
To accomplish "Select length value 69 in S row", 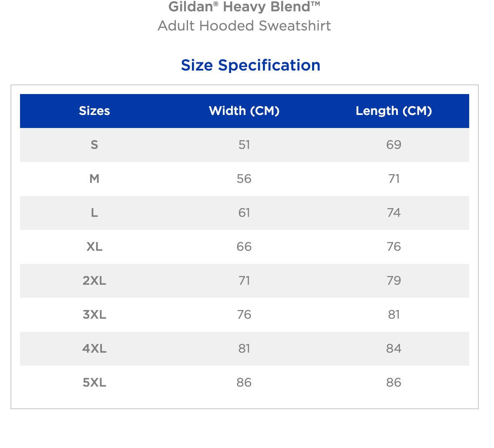I will pyautogui.click(x=393, y=145).
